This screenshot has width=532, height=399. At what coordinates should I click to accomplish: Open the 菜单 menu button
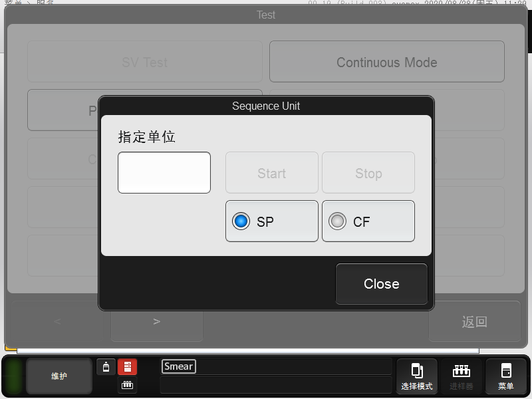point(505,376)
